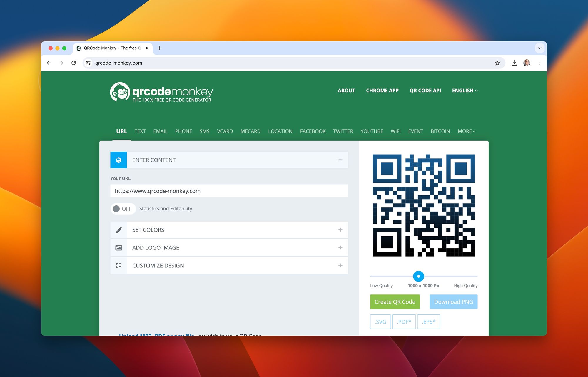This screenshot has width=588, height=377.
Task: Switch to the Location tab
Action: (280, 131)
